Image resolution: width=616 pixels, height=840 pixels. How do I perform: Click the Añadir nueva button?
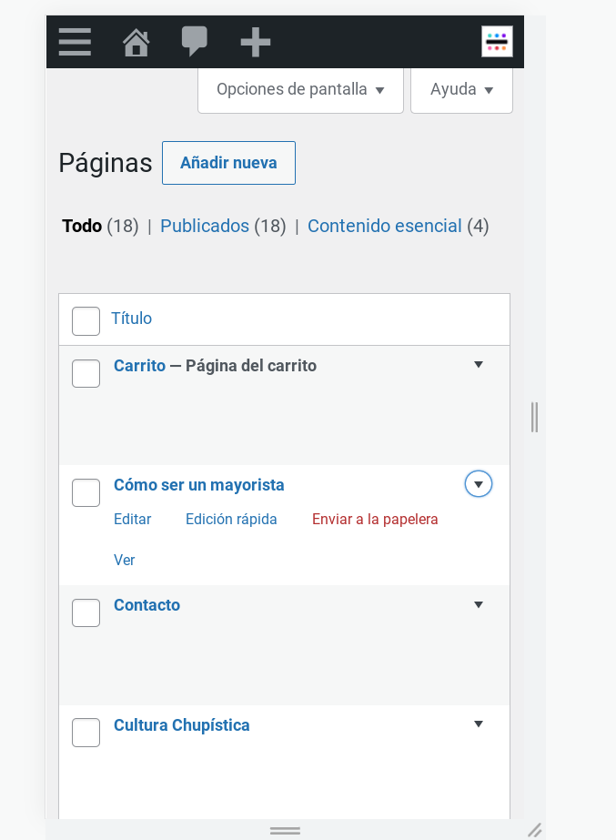click(228, 163)
